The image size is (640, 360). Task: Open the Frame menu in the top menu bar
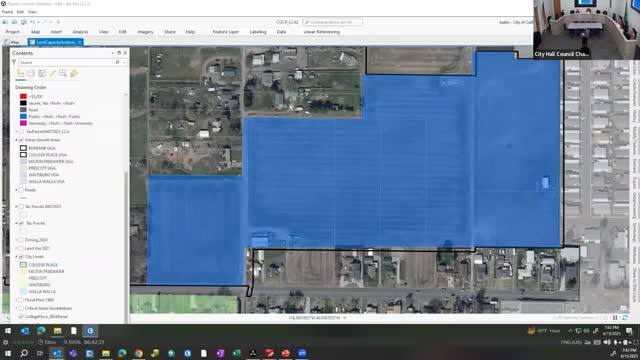7,12
